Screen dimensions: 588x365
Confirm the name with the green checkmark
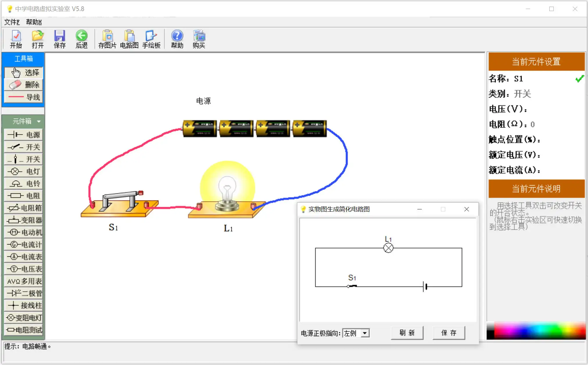(579, 79)
